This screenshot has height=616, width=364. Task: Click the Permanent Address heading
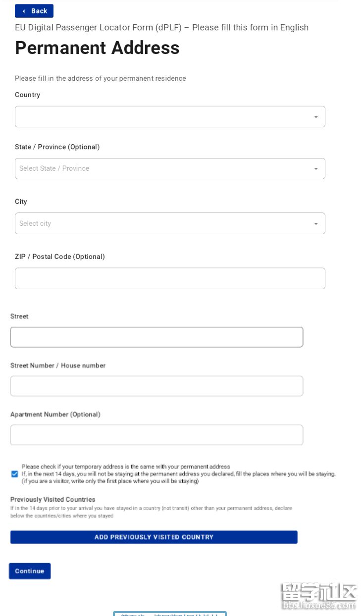(97, 48)
